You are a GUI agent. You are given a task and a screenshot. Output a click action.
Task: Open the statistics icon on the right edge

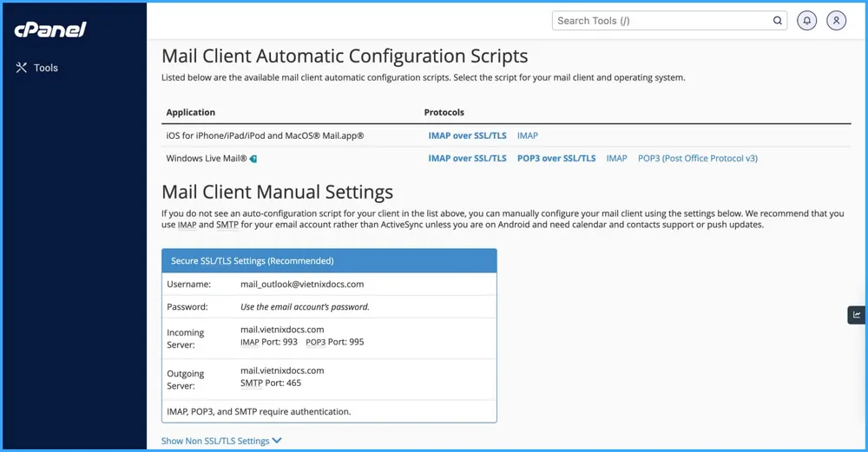[857, 315]
